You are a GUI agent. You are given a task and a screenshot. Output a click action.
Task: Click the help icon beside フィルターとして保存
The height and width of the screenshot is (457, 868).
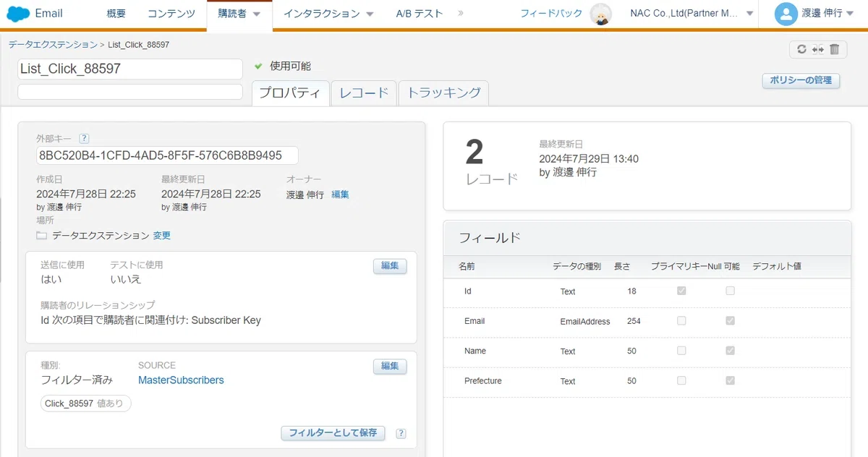point(401,434)
